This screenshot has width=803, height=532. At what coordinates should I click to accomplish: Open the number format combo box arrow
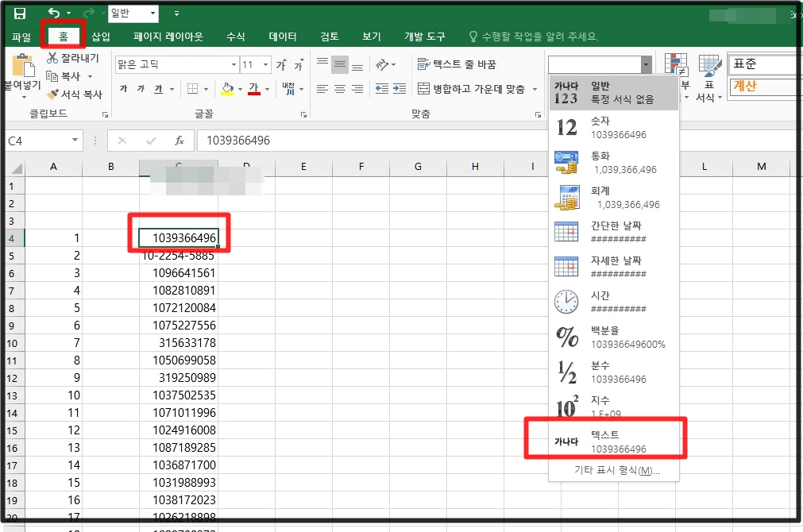pos(646,64)
